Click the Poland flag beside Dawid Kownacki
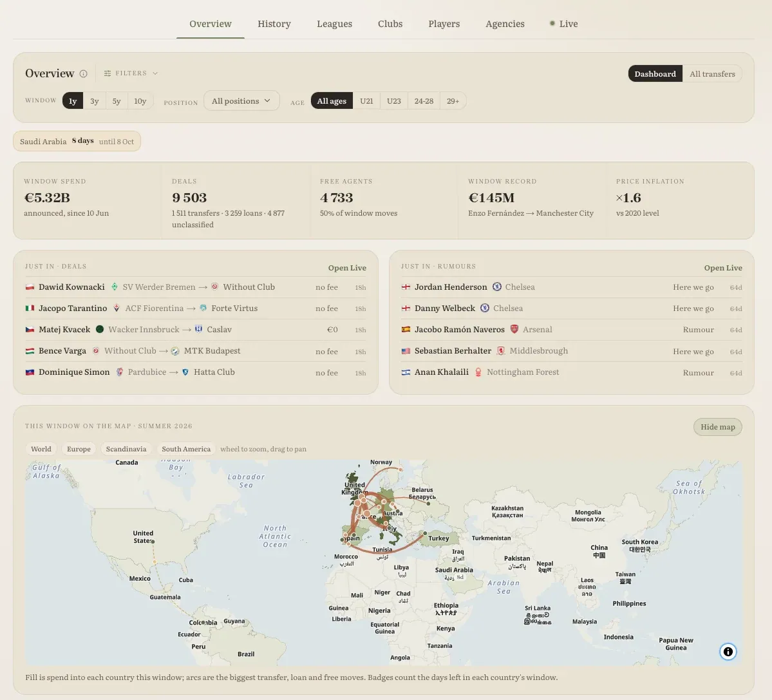 click(x=30, y=287)
